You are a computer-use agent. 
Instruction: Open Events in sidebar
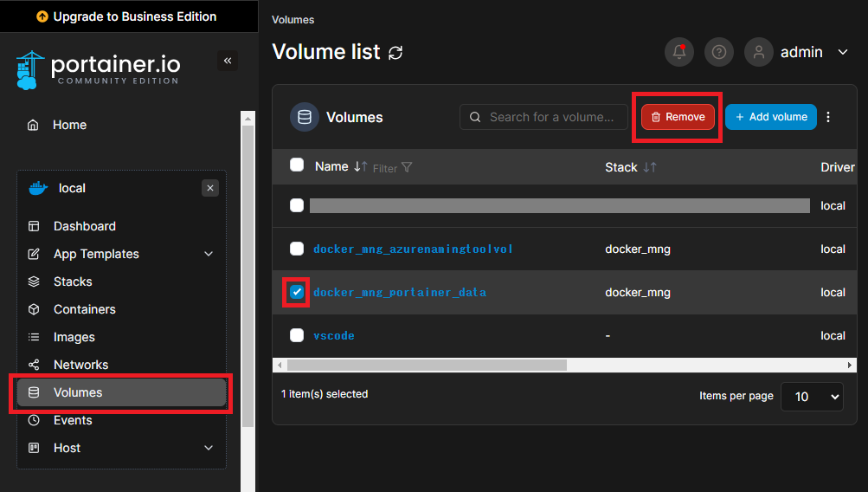tap(121, 420)
